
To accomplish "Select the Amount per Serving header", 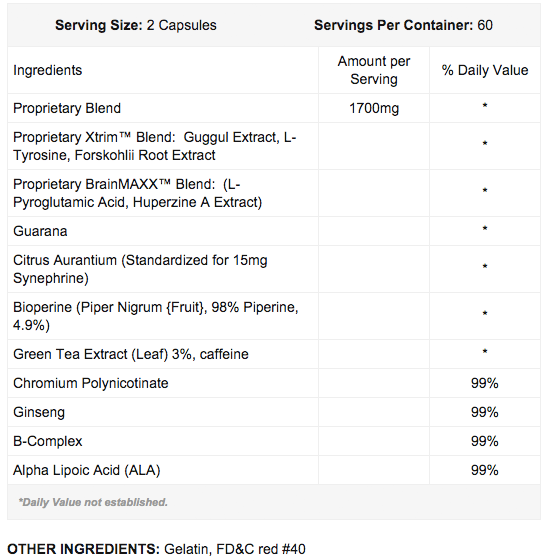I will 374,70.
